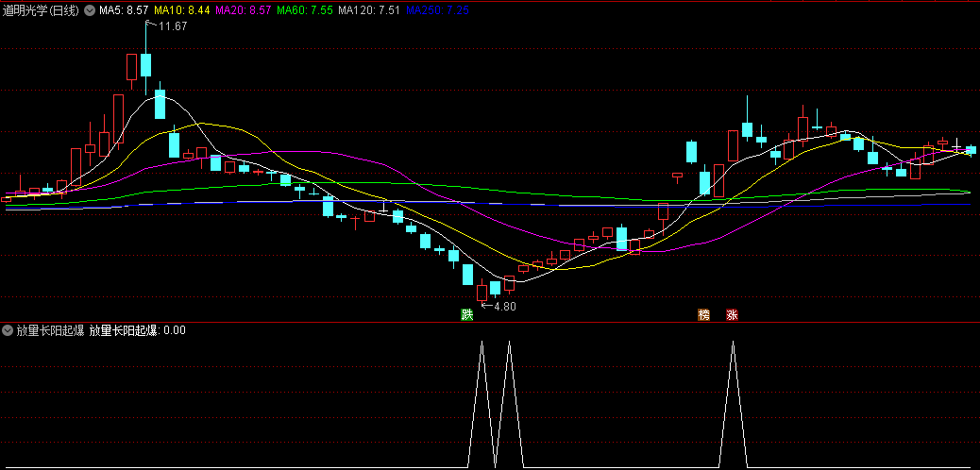This screenshot has width=980, height=470.
Task: Click the MA10: 8.44 label
Action: pos(182,10)
